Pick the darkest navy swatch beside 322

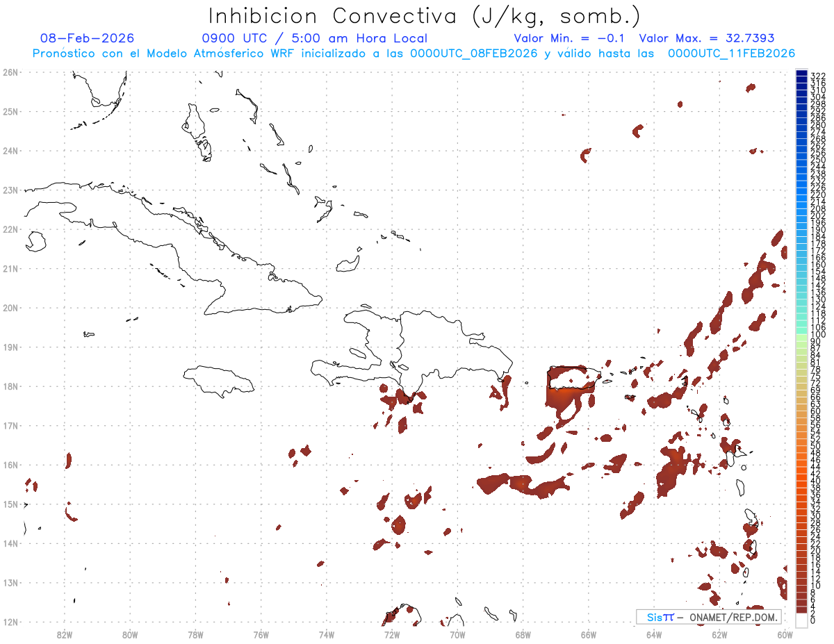click(801, 74)
